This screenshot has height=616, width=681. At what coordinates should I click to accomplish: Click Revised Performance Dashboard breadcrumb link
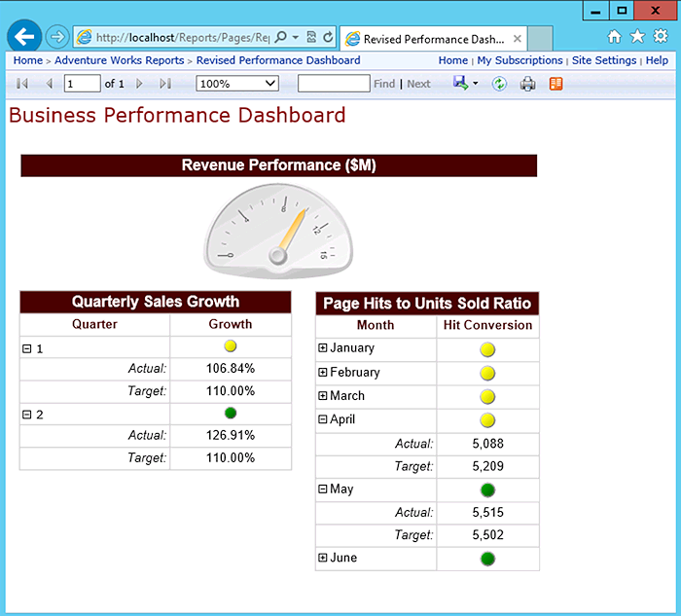[278, 60]
